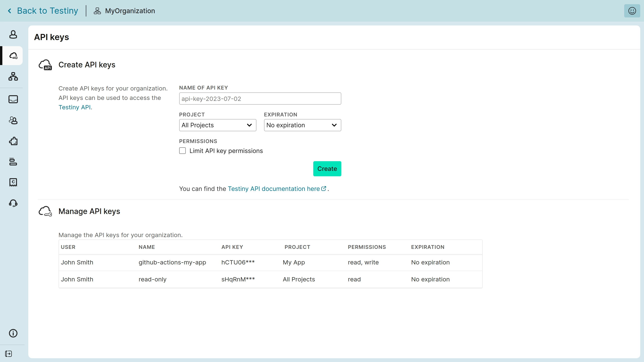644x362 pixels.
Task: Open the No expiration dropdown
Action: click(302, 125)
